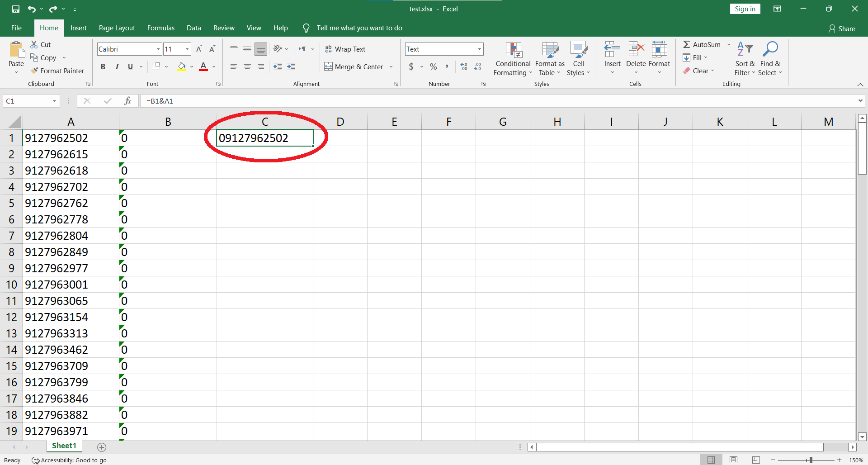Click the Format Painter brush icon
The image size is (868, 465).
coord(34,71)
